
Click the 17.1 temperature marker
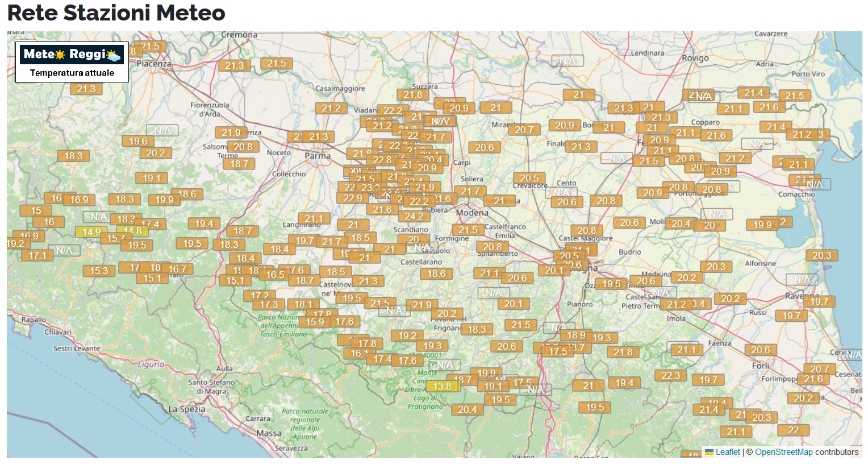coord(37,255)
